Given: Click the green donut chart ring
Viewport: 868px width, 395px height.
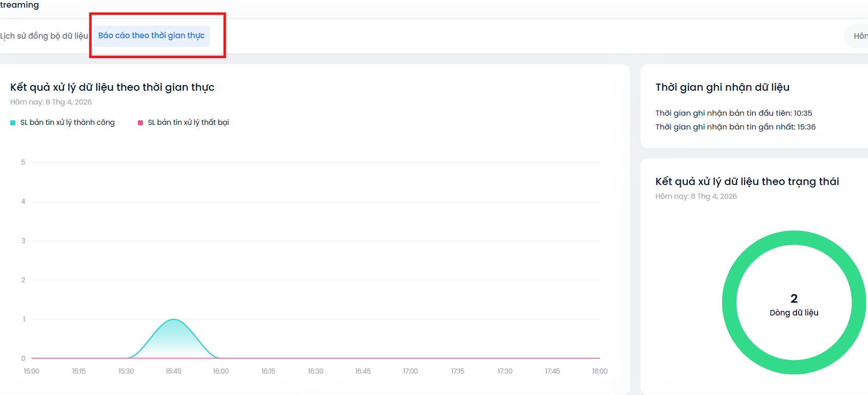Looking at the screenshot, I should point(730,303).
